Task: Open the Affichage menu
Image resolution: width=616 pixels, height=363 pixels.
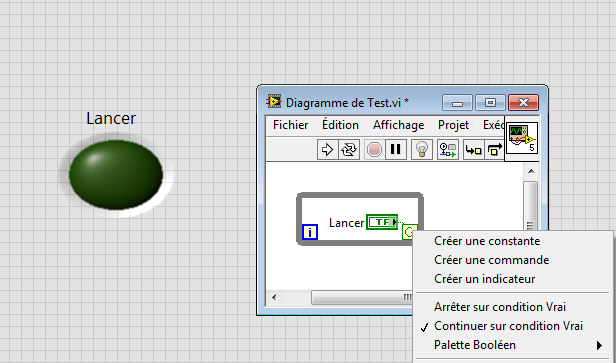Action: (x=398, y=125)
